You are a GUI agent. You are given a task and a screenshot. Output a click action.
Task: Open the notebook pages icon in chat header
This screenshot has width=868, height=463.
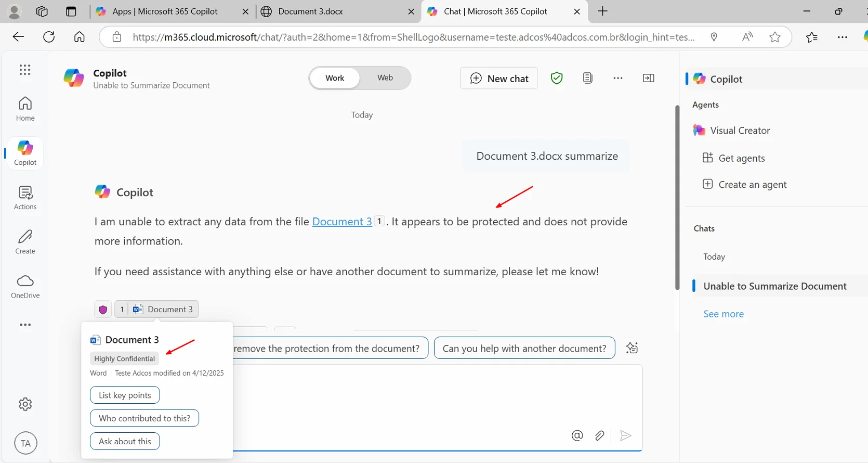click(587, 78)
